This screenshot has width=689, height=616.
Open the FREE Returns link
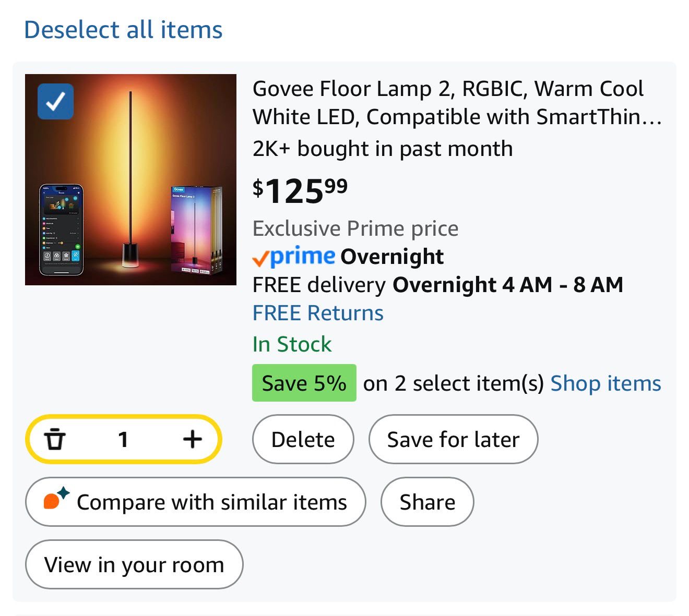318,313
